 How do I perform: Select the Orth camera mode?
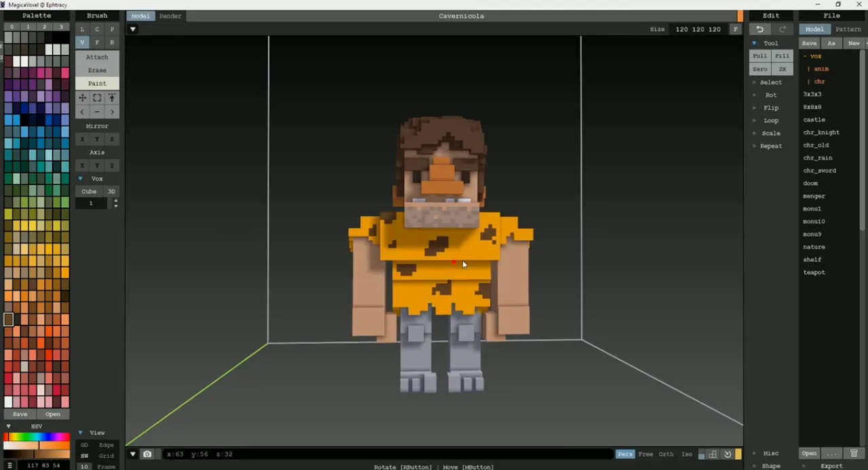tap(666, 454)
